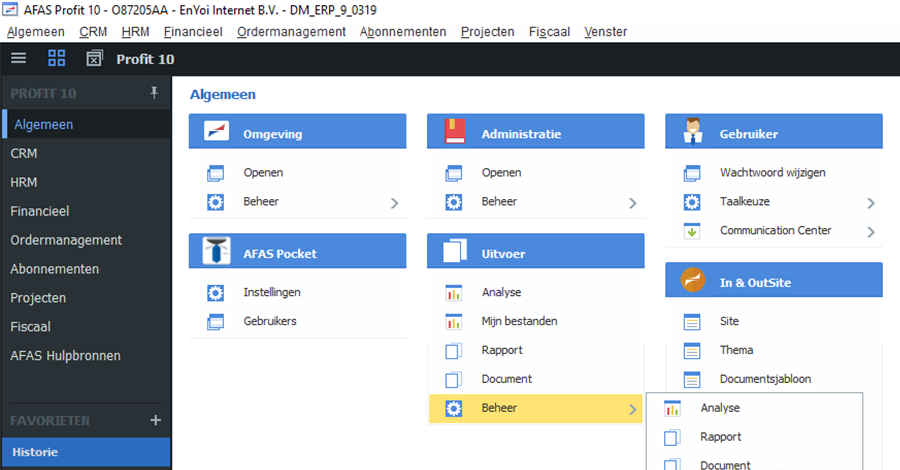Image resolution: width=900 pixels, height=470 pixels.
Task: Open the Financieel menu in the menu bar
Action: click(193, 32)
